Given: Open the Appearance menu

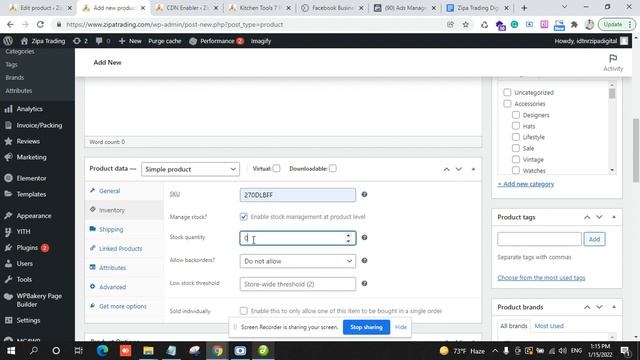Looking at the screenshot, I should tap(34, 216).
